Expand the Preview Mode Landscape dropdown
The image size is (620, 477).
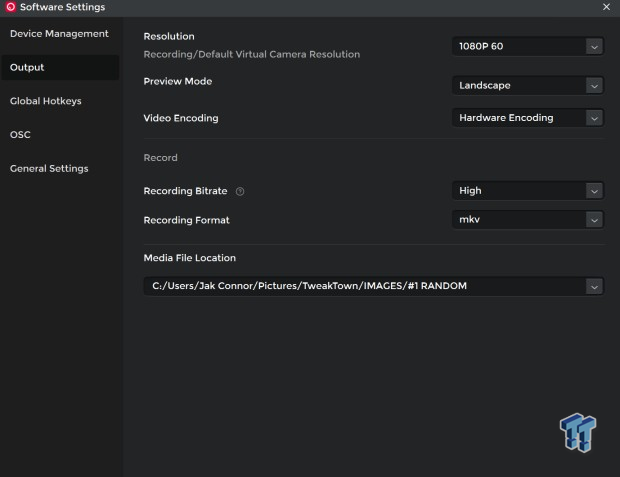coord(527,86)
